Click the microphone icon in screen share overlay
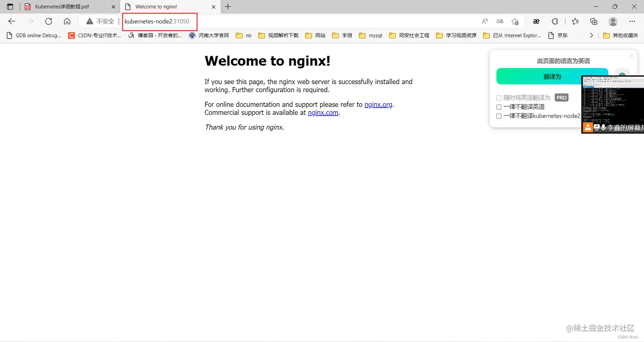Viewport: 644px width, 342px height. pos(604,127)
